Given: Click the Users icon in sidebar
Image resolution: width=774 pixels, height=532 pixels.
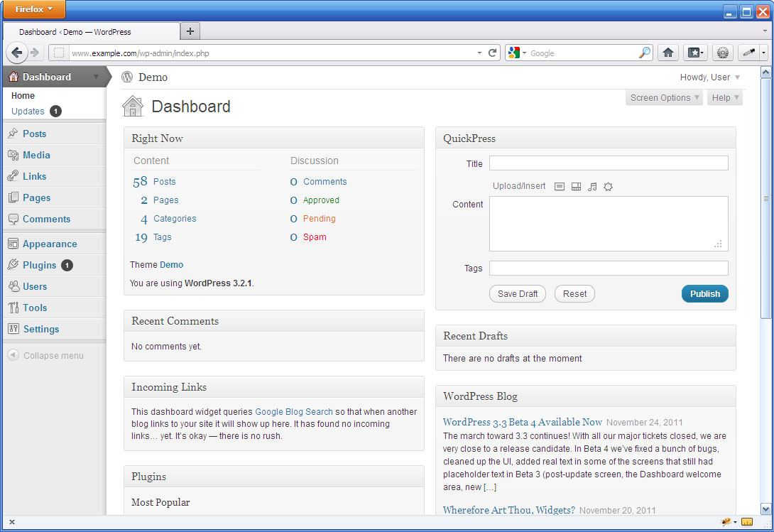Looking at the screenshot, I should [x=13, y=286].
